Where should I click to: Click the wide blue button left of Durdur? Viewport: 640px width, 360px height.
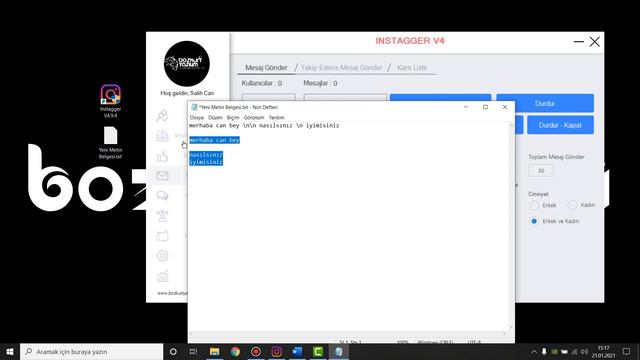point(440,98)
